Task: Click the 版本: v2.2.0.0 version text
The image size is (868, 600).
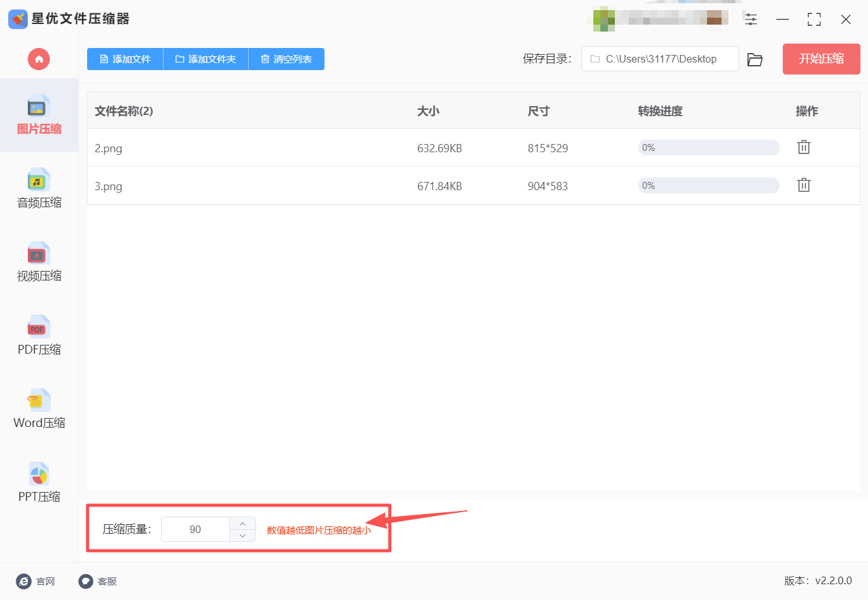Action: coord(818,580)
